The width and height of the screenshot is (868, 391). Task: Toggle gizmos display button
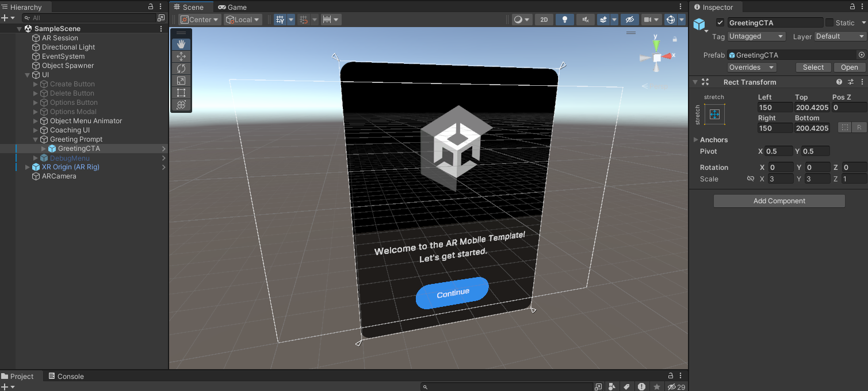pos(670,20)
